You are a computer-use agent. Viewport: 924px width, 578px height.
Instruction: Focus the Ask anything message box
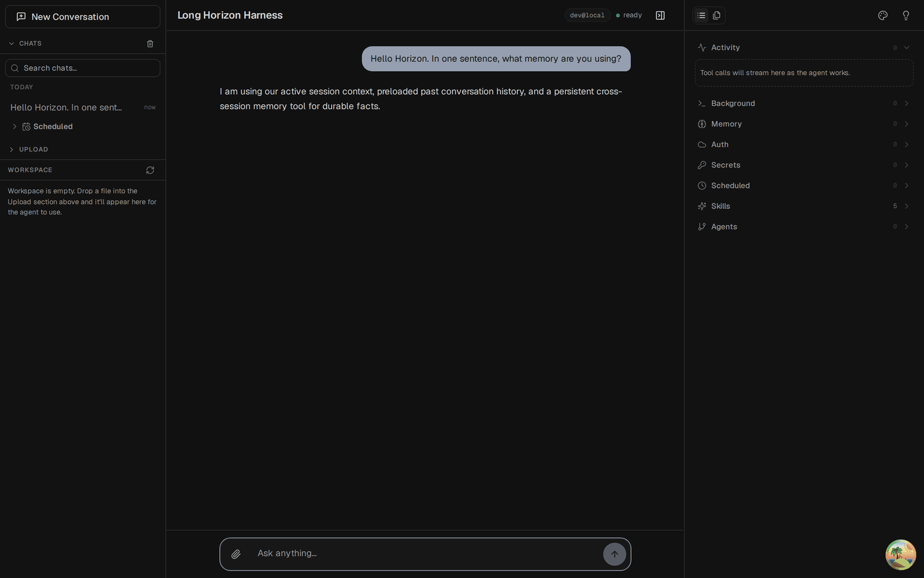coord(425,554)
